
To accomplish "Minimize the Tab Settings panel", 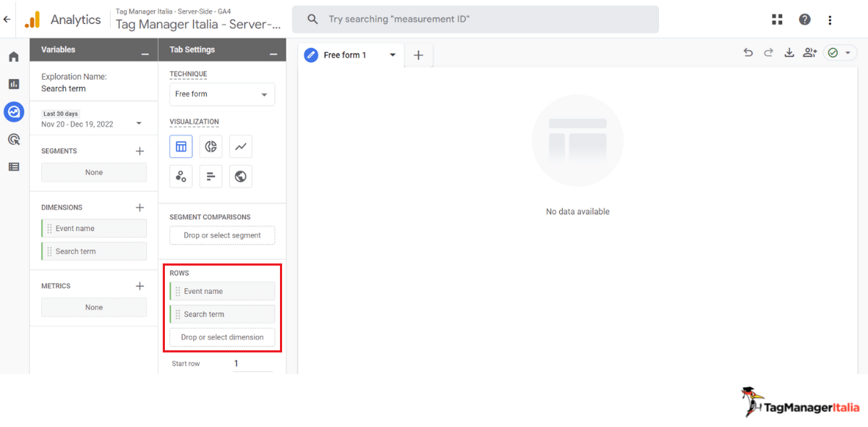I will click(273, 52).
